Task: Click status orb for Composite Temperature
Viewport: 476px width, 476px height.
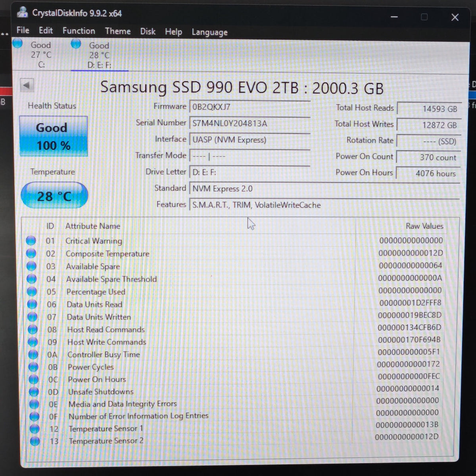Action: [x=31, y=253]
